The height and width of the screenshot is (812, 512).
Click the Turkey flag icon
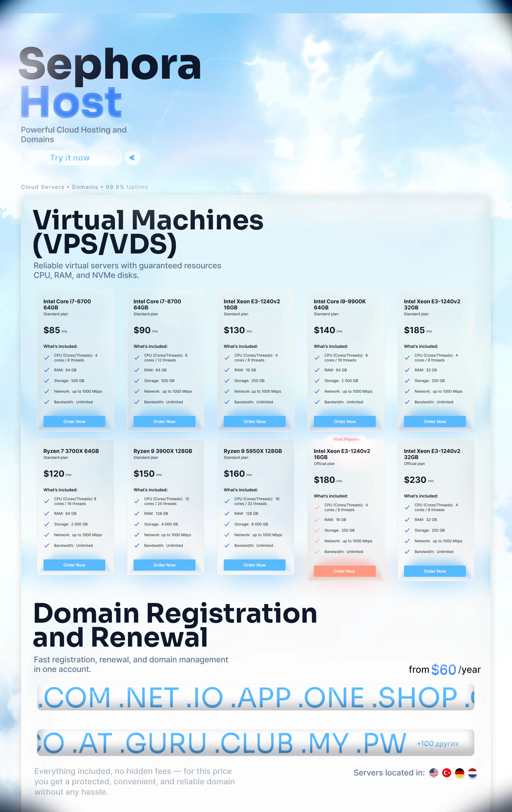pos(447,773)
